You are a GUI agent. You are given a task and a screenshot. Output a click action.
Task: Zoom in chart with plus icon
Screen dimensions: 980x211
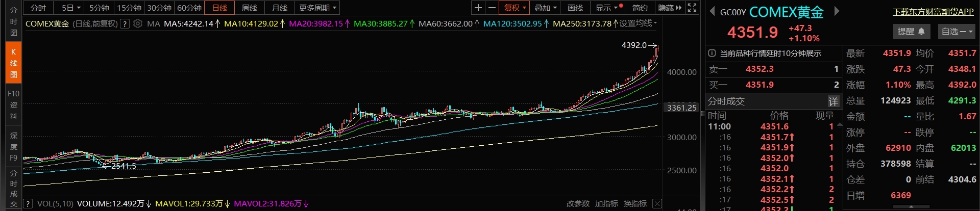[x=478, y=8]
